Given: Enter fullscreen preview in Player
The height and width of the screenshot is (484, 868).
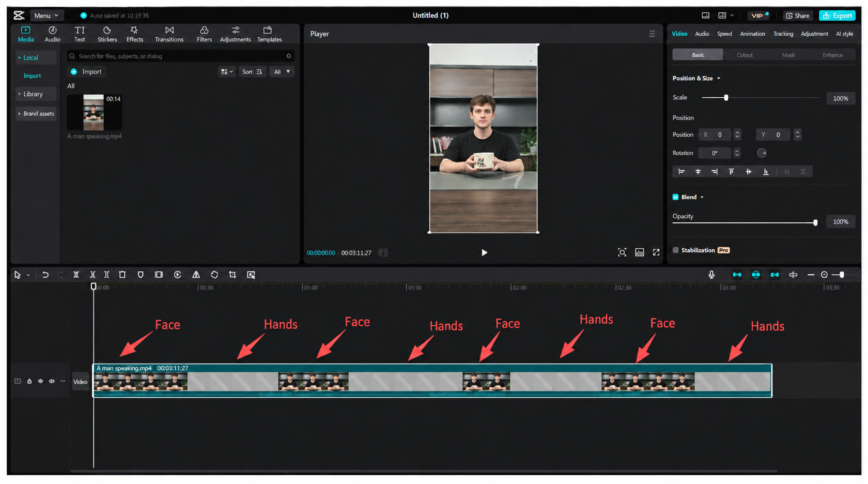Looking at the screenshot, I should (x=656, y=252).
